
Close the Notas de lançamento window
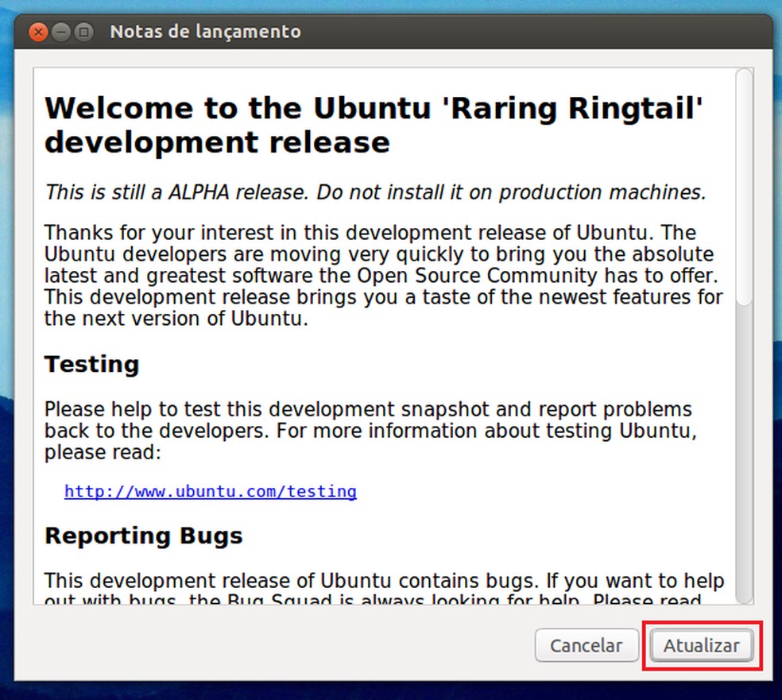tap(38, 33)
